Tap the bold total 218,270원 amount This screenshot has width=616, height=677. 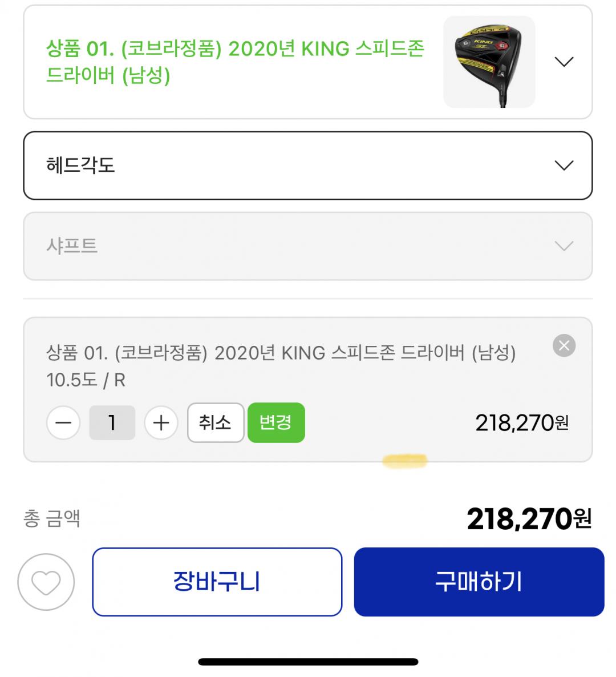[x=529, y=519]
